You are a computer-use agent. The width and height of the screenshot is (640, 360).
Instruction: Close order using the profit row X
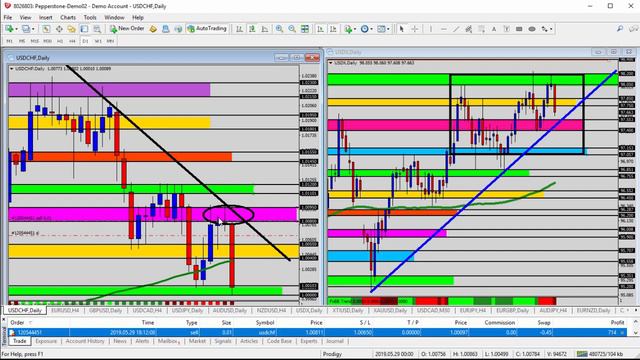pos(622,333)
